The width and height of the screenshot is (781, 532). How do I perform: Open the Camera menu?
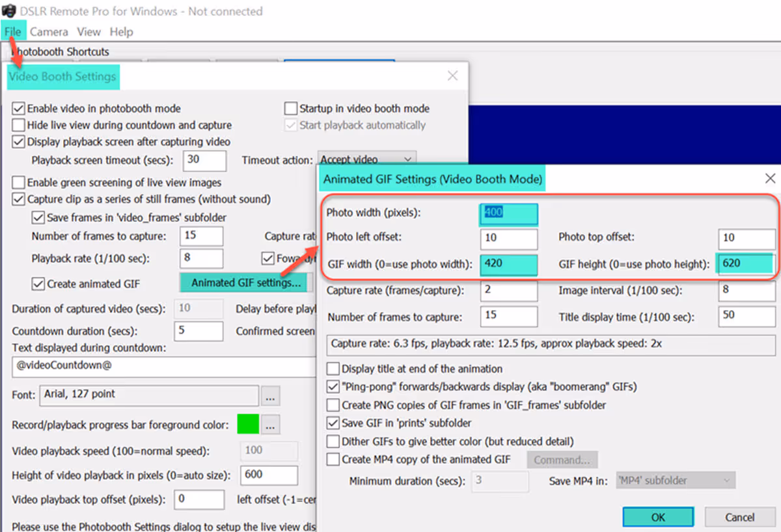point(49,31)
